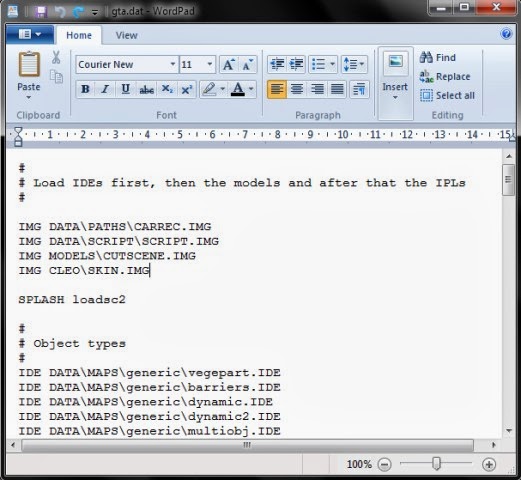Click the comment line # Object types

[72, 344]
